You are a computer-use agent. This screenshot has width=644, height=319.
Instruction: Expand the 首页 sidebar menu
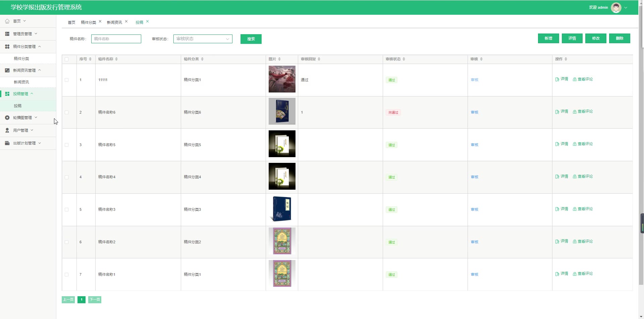[x=24, y=21]
